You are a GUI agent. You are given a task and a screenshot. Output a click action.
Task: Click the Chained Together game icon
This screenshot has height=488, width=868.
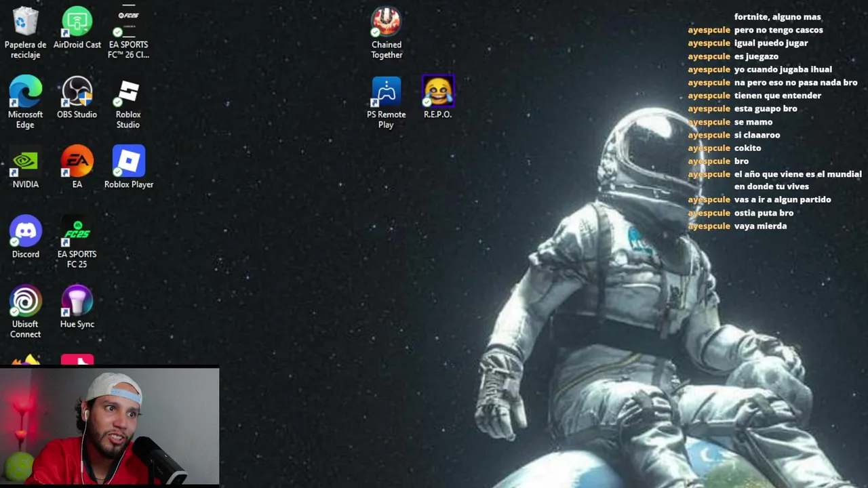point(387,32)
